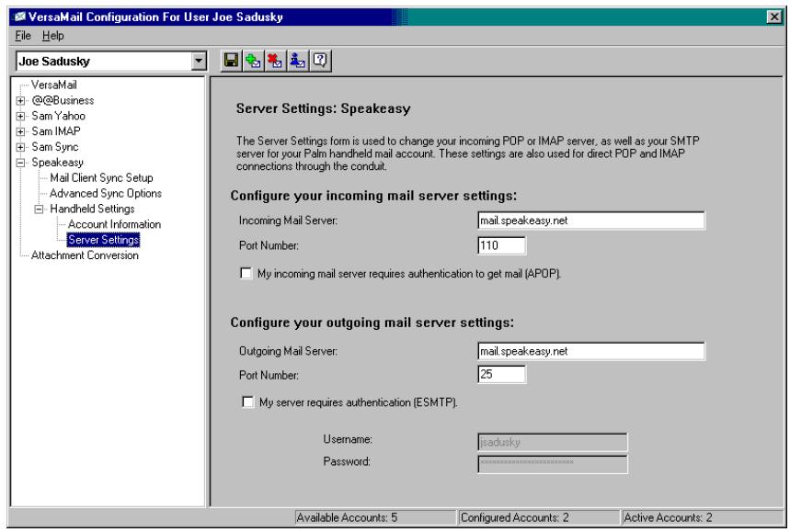Click the incoming port number field showing 110
Viewport: 790px width, 532px height.
coord(502,245)
